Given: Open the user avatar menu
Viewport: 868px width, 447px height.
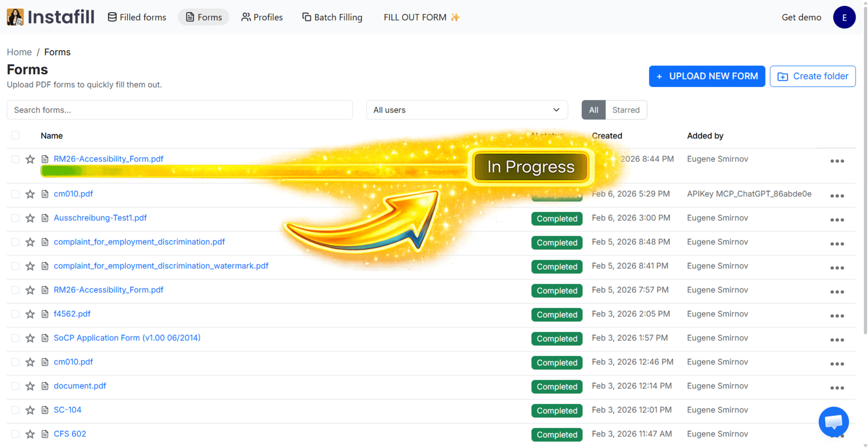Looking at the screenshot, I should (844, 17).
